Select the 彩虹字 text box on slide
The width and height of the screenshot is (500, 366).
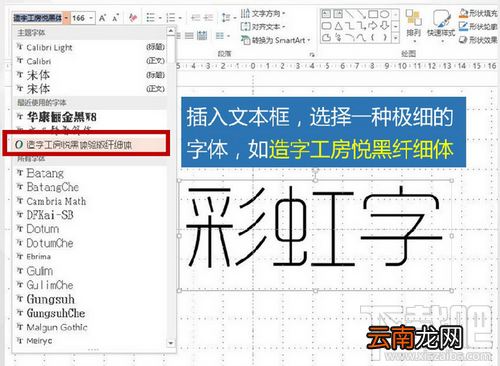[x=315, y=235]
